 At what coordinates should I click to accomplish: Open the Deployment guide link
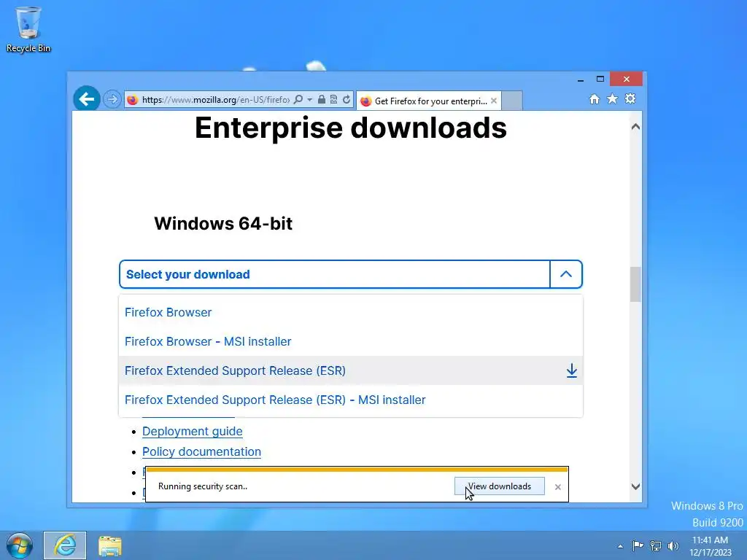(x=193, y=432)
